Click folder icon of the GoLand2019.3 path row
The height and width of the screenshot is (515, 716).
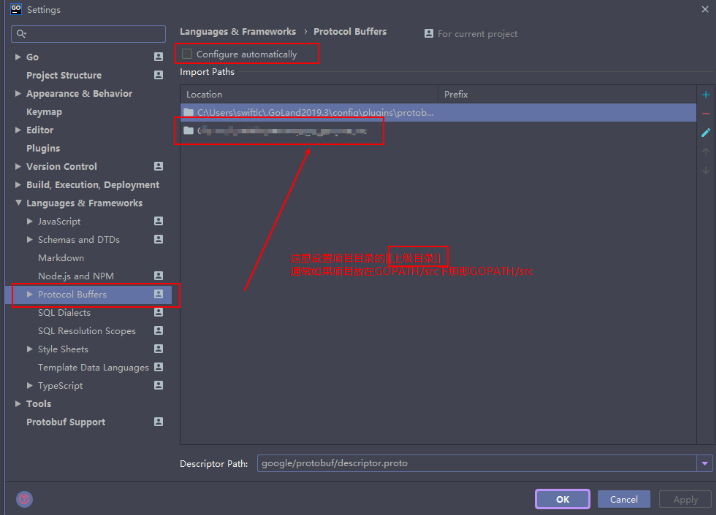point(189,112)
